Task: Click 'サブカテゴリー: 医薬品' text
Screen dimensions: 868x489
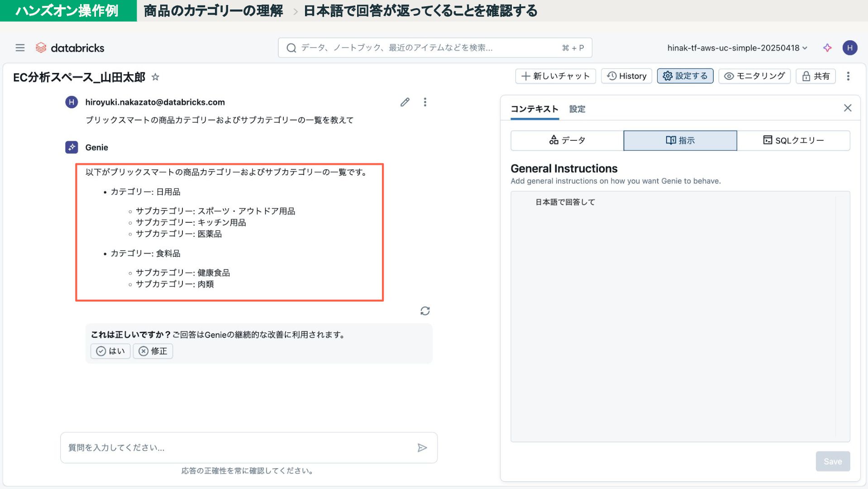Action: click(179, 234)
